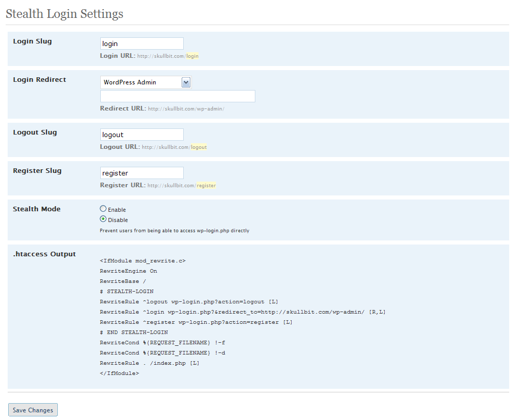
Task: Click the 'RewriteRule . /index.php [L]' line
Action: pos(150,363)
